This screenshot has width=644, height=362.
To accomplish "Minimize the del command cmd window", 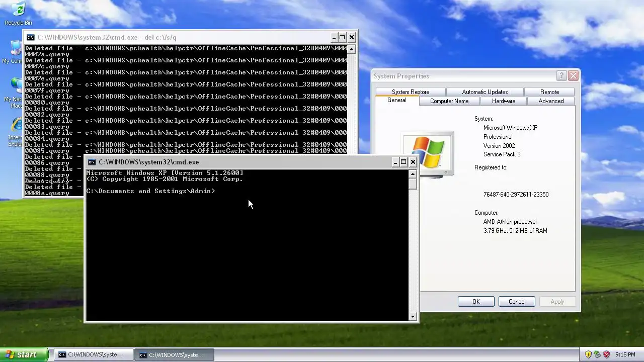I will (334, 37).
